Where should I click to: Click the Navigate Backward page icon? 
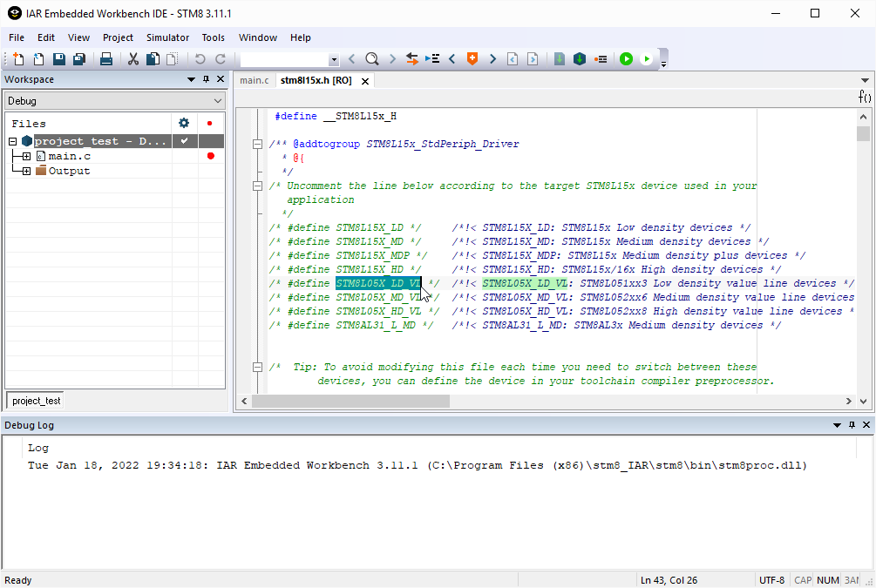click(x=513, y=58)
